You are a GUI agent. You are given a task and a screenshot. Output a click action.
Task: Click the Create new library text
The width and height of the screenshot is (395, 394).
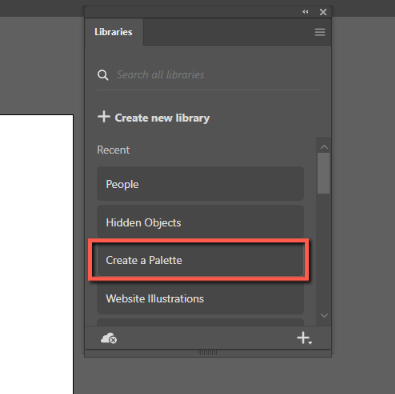point(162,118)
